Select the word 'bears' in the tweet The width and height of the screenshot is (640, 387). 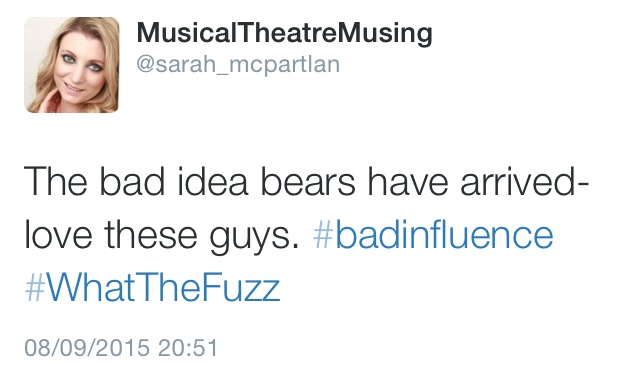(x=308, y=182)
